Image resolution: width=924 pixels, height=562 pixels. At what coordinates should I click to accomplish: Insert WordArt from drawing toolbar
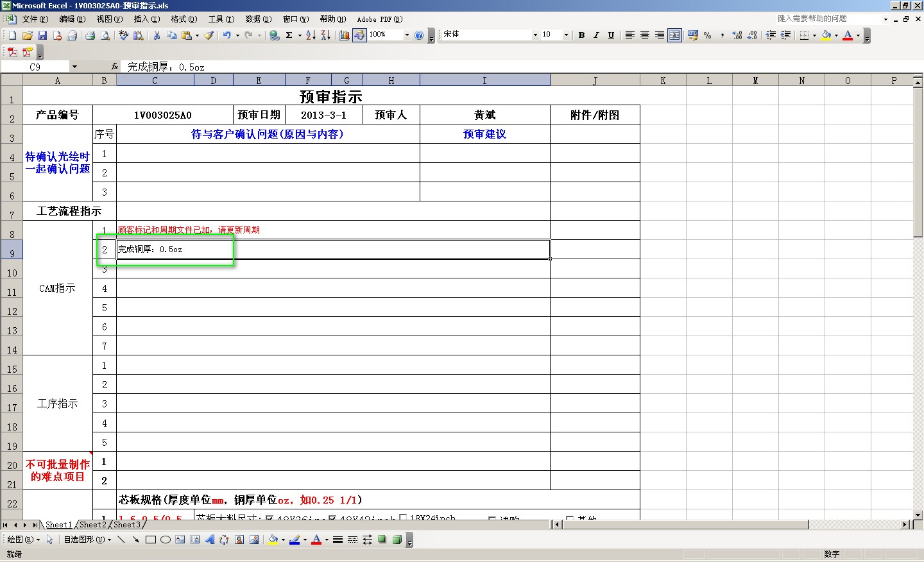[209, 540]
